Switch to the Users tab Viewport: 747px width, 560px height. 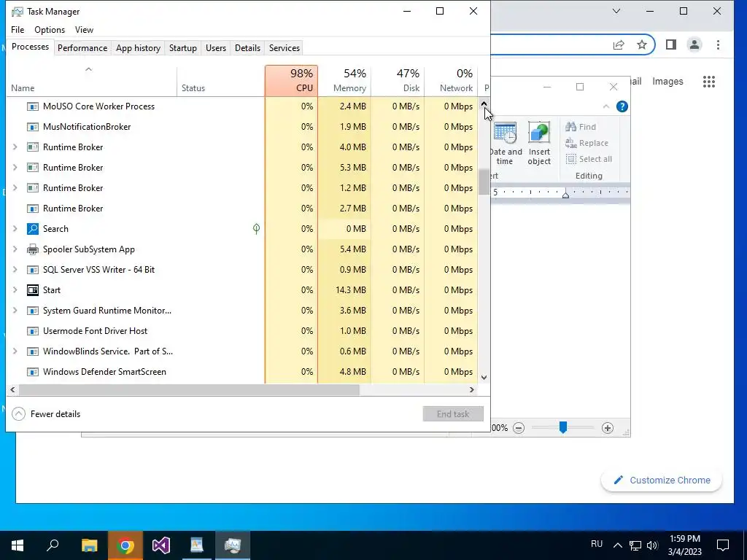216,48
